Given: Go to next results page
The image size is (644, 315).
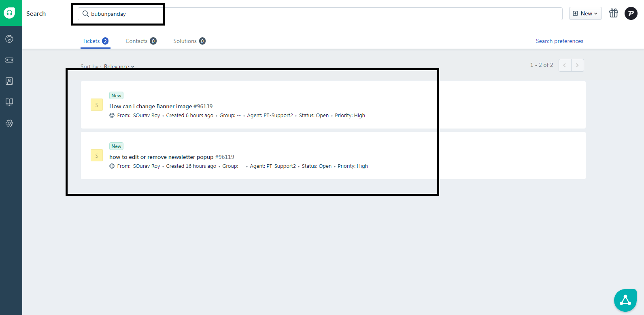Looking at the screenshot, I should [x=578, y=65].
